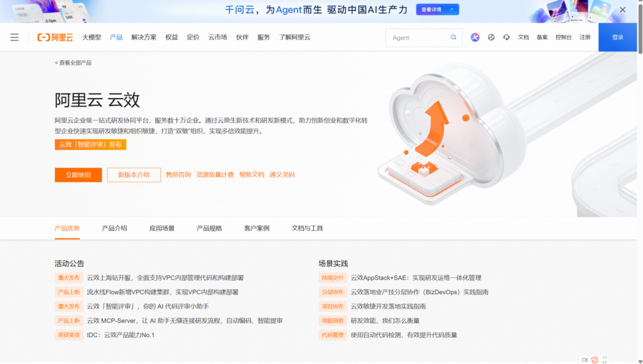Open the 售前咨询 link
This screenshot has width=643, height=364.
pos(178,174)
